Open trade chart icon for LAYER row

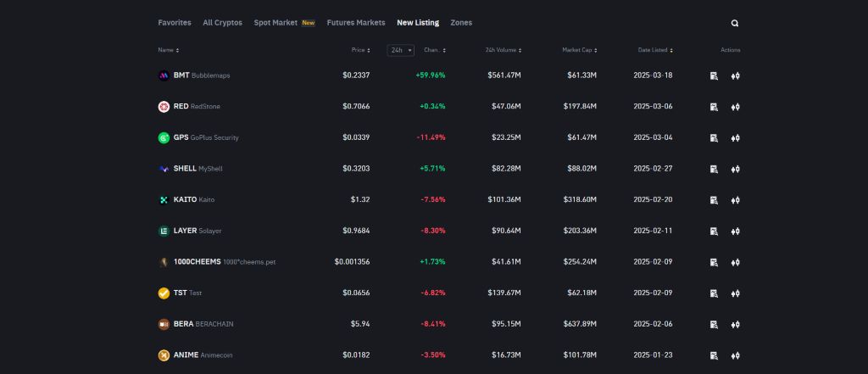(735, 231)
